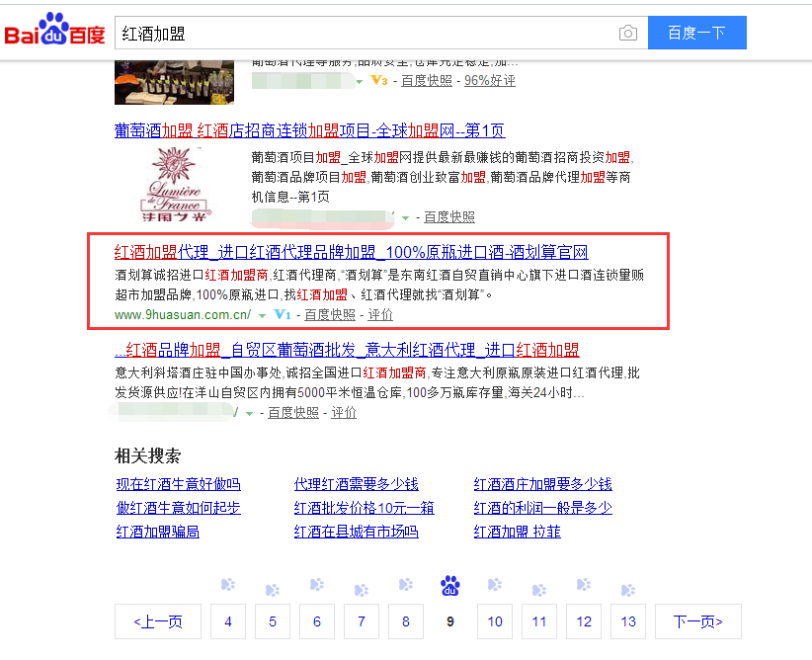Click the Lumière de France thumbnail

(174, 184)
